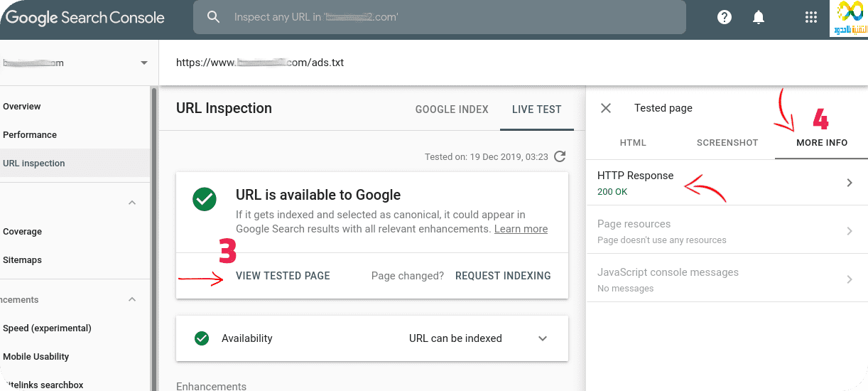Click the URL can be indexed text
Screen dimensions: 868x391
(x=455, y=338)
